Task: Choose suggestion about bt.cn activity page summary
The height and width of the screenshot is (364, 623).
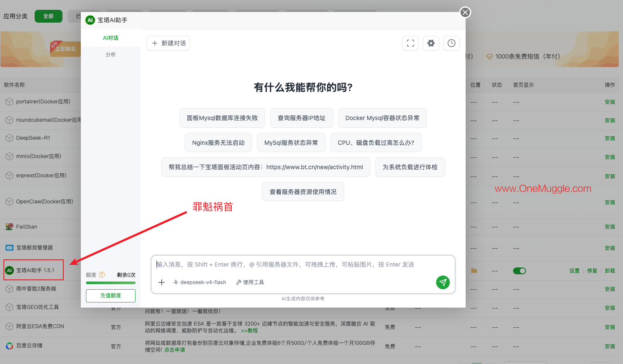Action: tap(266, 167)
